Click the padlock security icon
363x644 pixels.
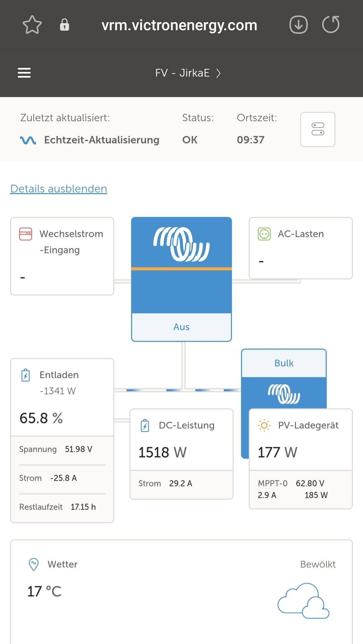[x=64, y=25]
